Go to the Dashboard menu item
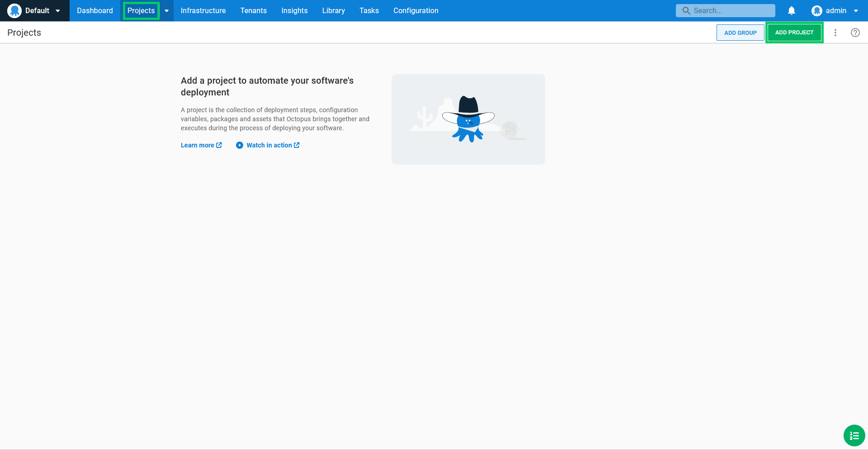 click(x=95, y=10)
